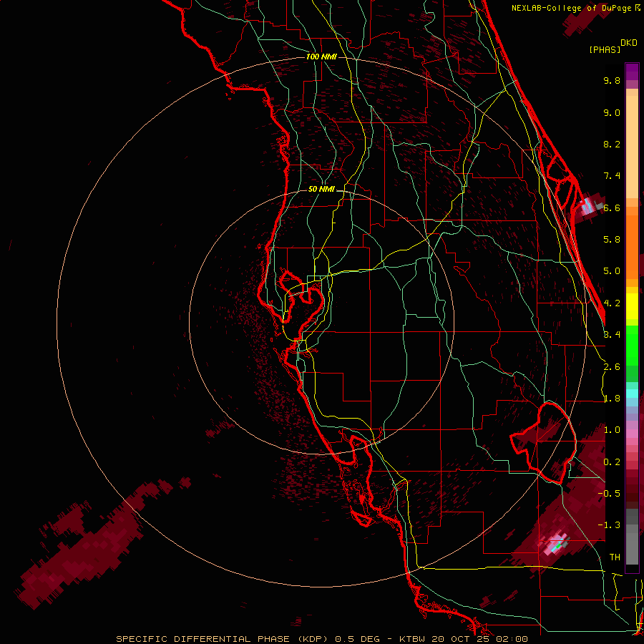Click the pink high-KDP cell in southeast echo
Viewport: 644px width, 644px height.
556,545
